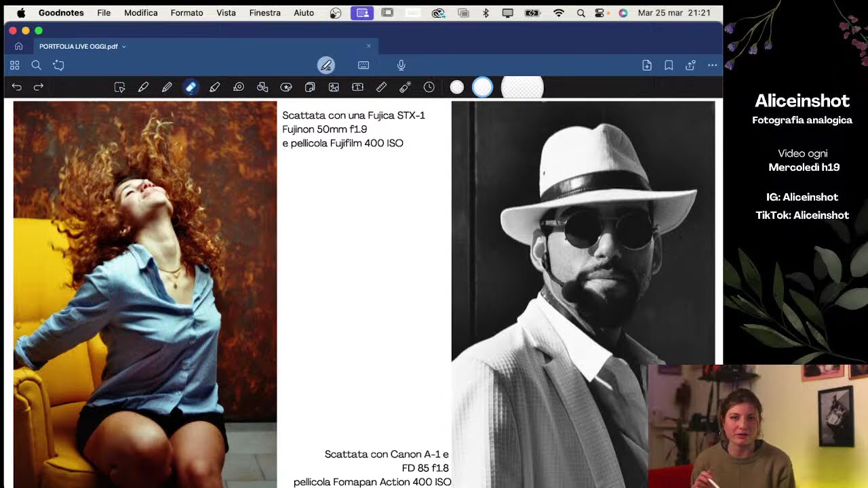868x488 pixels.
Task: Open Wi-Fi menu
Action: pyautogui.click(x=559, y=13)
